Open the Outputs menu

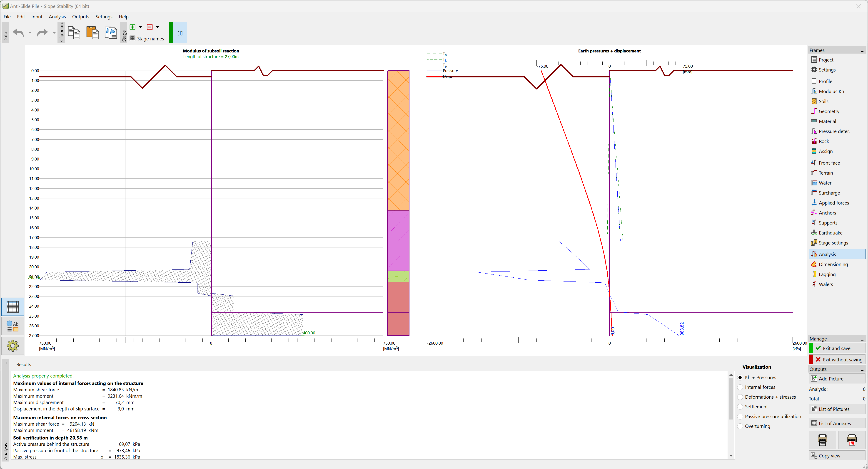pyautogui.click(x=80, y=17)
